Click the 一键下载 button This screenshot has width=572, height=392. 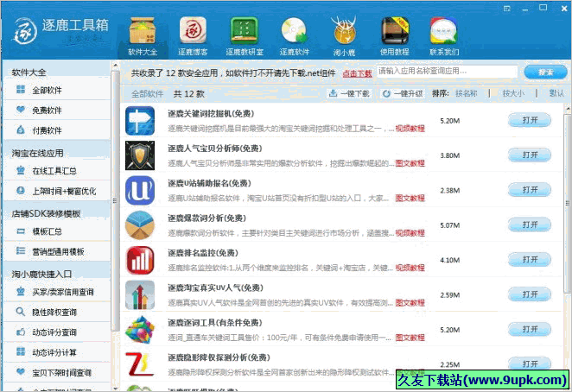[349, 94]
